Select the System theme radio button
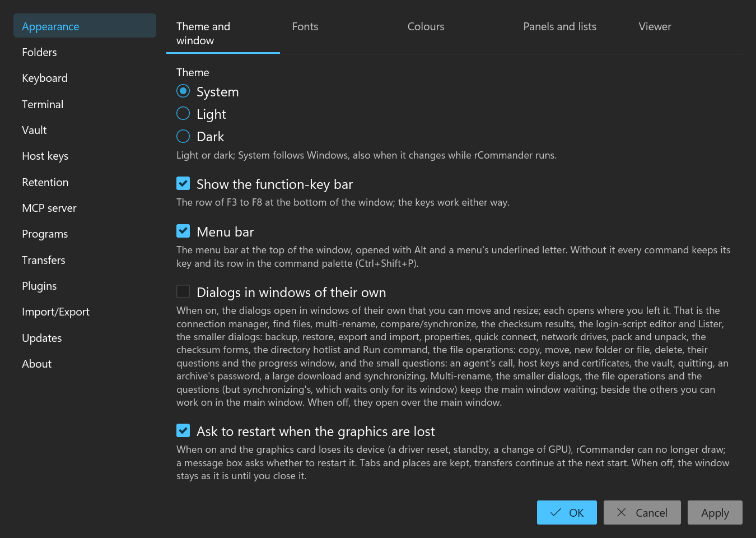 (183, 91)
